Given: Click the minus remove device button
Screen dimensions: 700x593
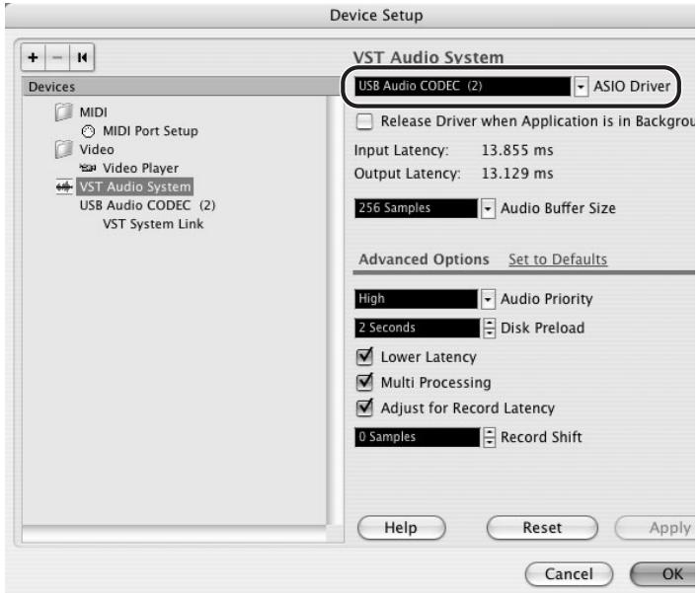Looking at the screenshot, I should tap(57, 57).
